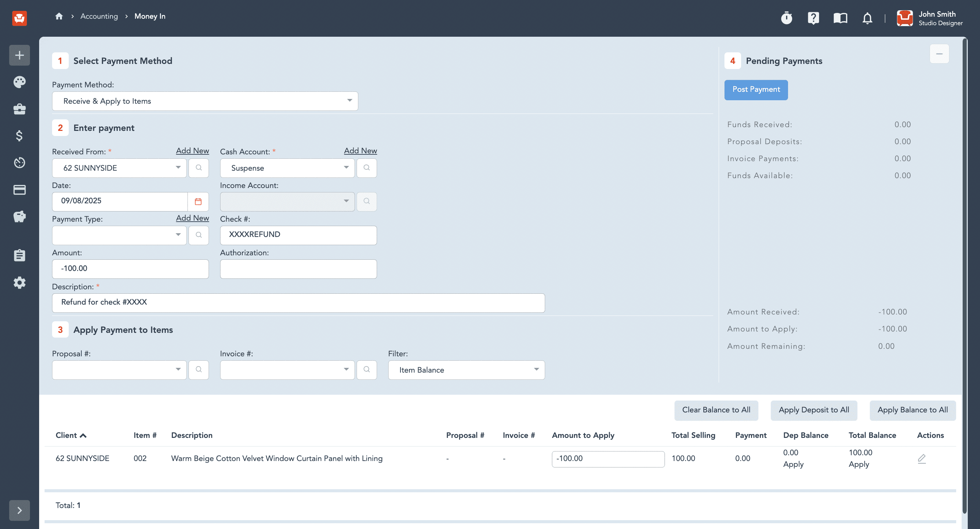Search Received From with magnifier icon
The width and height of the screenshot is (980, 529).
(199, 168)
